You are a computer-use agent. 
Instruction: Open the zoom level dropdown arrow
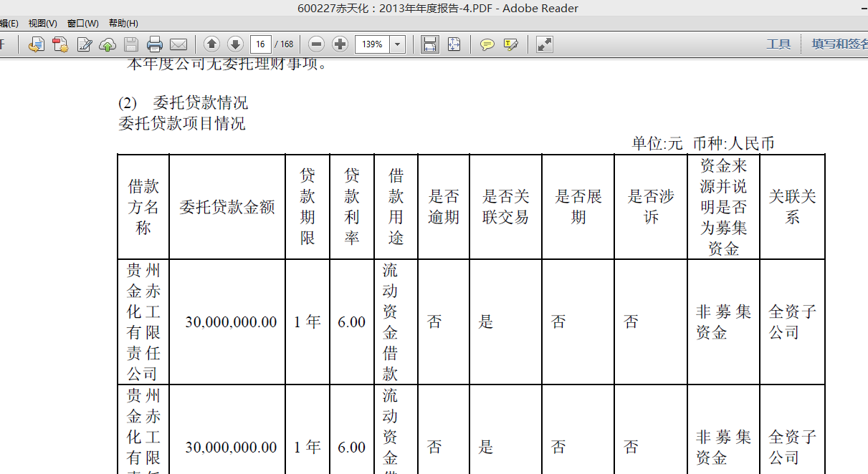pyautogui.click(x=398, y=44)
